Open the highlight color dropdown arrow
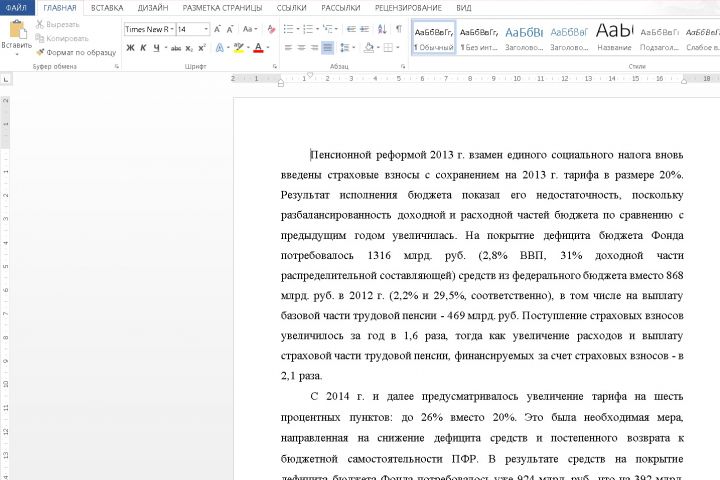The image size is (720, 480). pyautogui.click(x=248, y=48)
